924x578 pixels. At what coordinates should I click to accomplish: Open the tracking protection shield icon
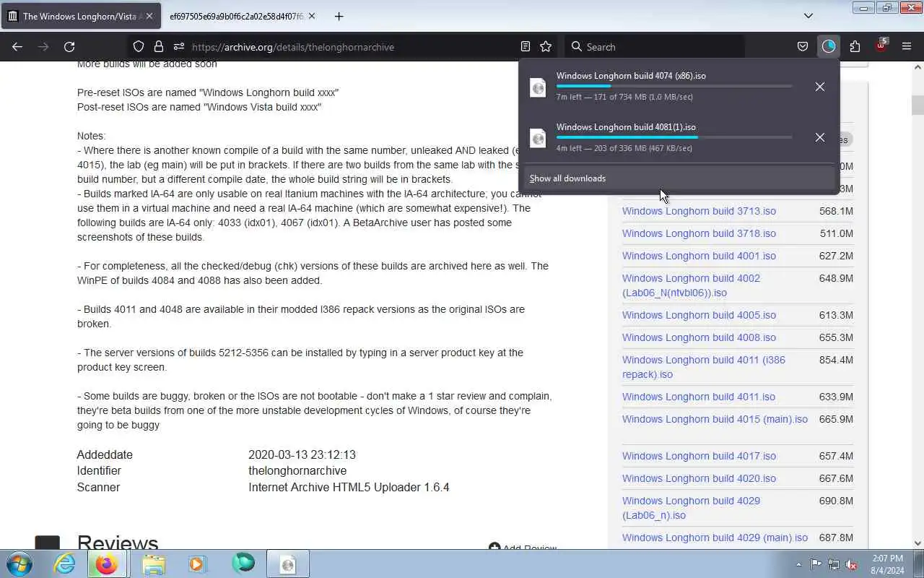click(x=139, y=46)
